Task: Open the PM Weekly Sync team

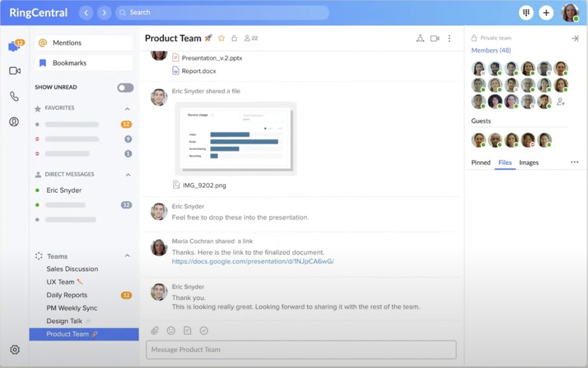Action: [71, 308]
